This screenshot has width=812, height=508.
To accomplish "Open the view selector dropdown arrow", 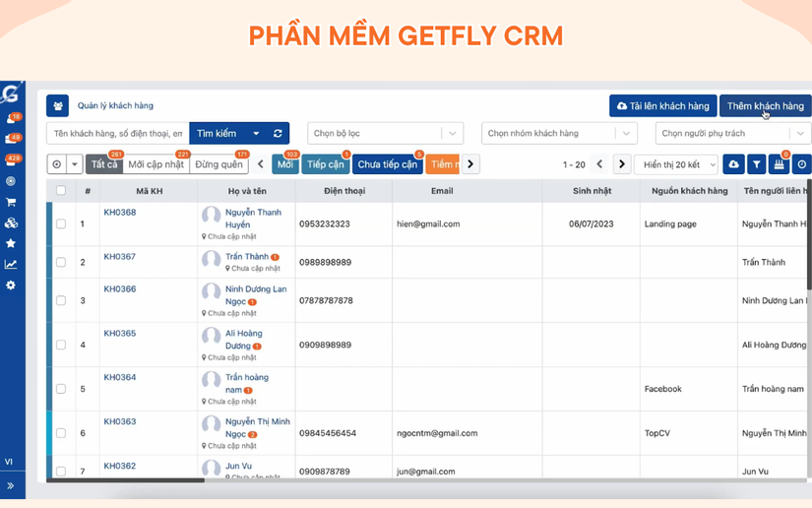I will tap(75, 164).
